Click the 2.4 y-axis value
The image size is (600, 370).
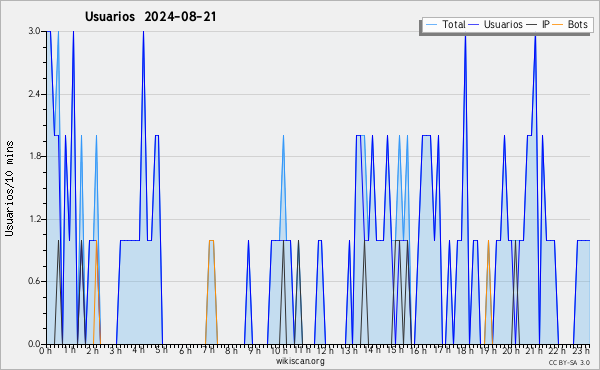tap(34, 94)
